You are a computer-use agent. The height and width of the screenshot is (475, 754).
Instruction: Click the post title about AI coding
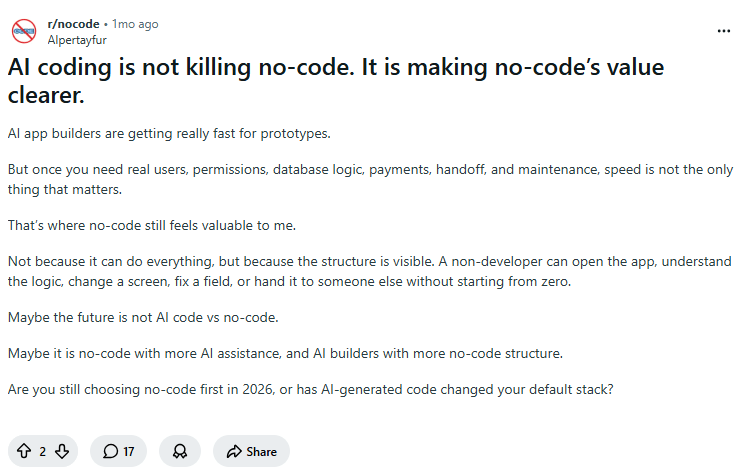(336, 81)
